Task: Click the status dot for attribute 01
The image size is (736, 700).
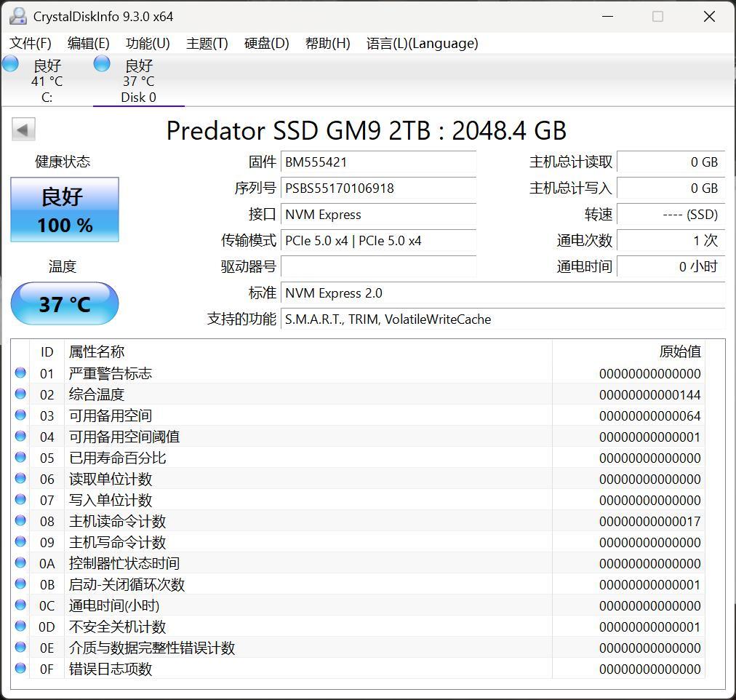Action: click(x=20, y=373)
